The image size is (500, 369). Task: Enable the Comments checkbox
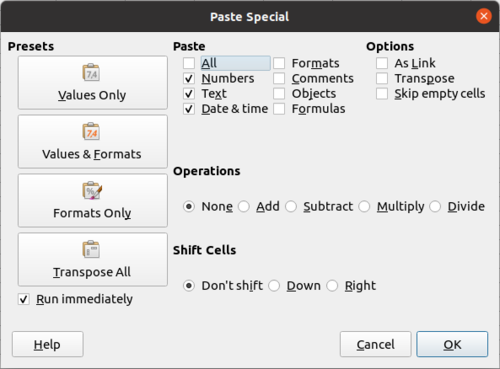(x=279, y=78)
